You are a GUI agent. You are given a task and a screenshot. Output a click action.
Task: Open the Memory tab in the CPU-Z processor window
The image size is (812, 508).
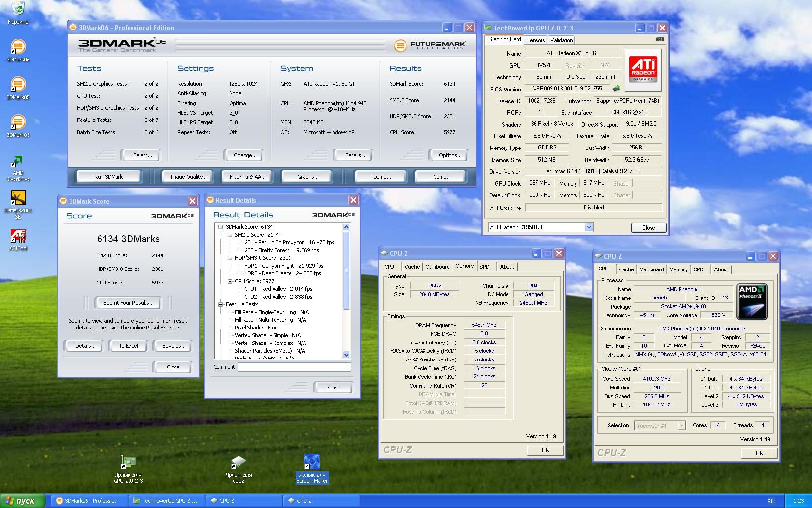[678, 269]
